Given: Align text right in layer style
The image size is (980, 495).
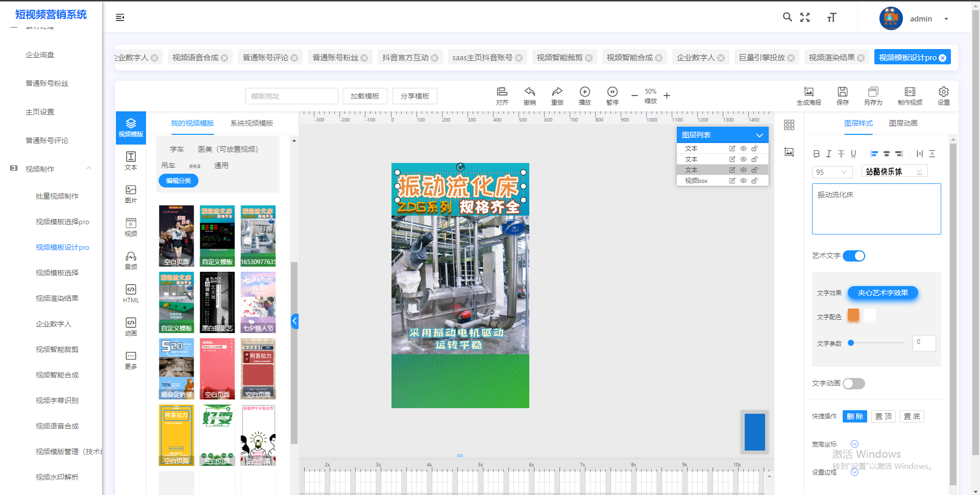Looking at the screenshot, I should pyautogui.click(x=899, y=154).
